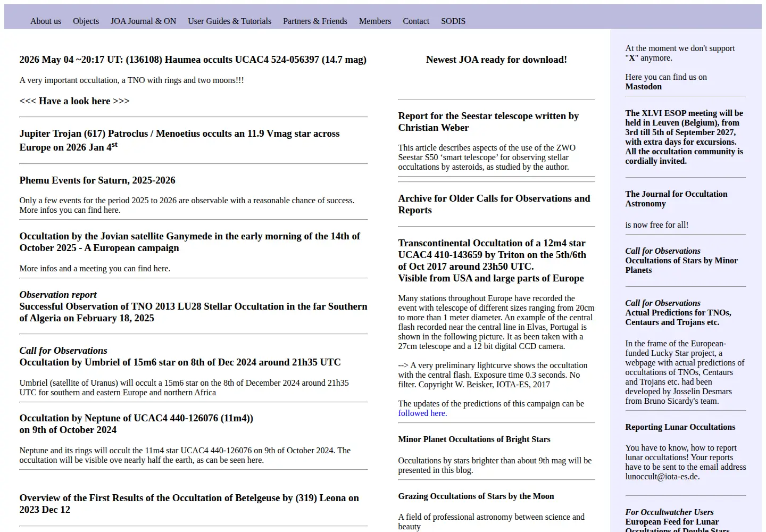Open the About us menu
The width and height of the screenshot is (766, 532).
coord(46,21)
